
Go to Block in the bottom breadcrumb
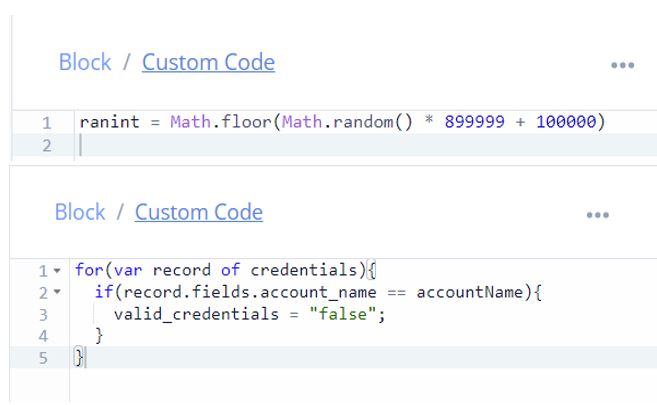pos(80,212)
